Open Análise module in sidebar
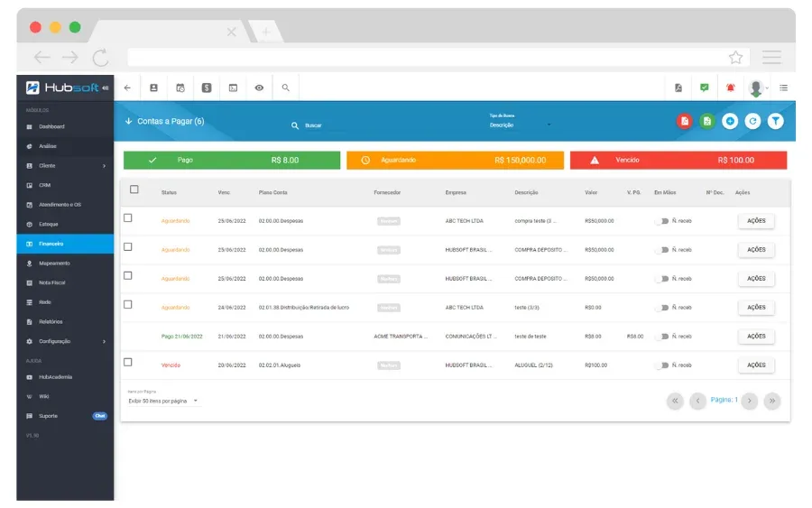 click(65, 146)
